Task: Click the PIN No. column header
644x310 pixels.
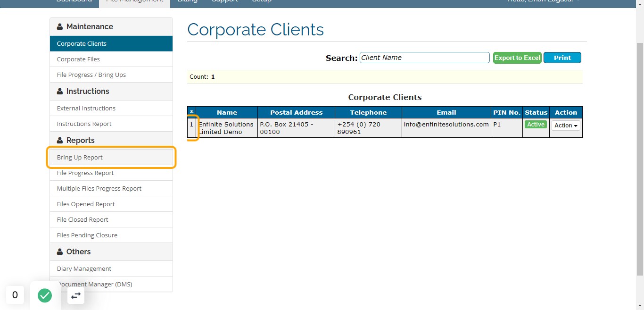Action: (x=507, y=112)
